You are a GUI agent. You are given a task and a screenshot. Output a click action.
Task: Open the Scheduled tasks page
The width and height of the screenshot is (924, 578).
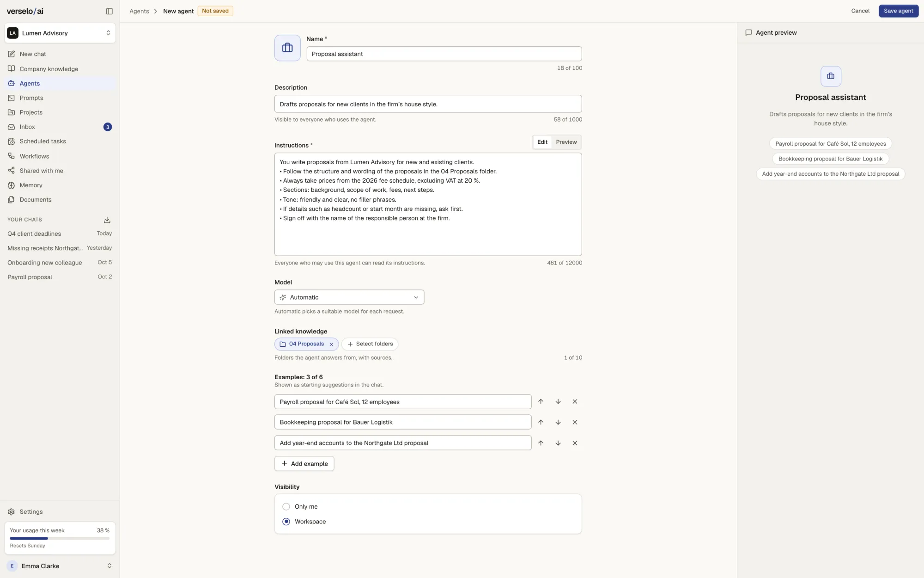click(x=60, y=141)
